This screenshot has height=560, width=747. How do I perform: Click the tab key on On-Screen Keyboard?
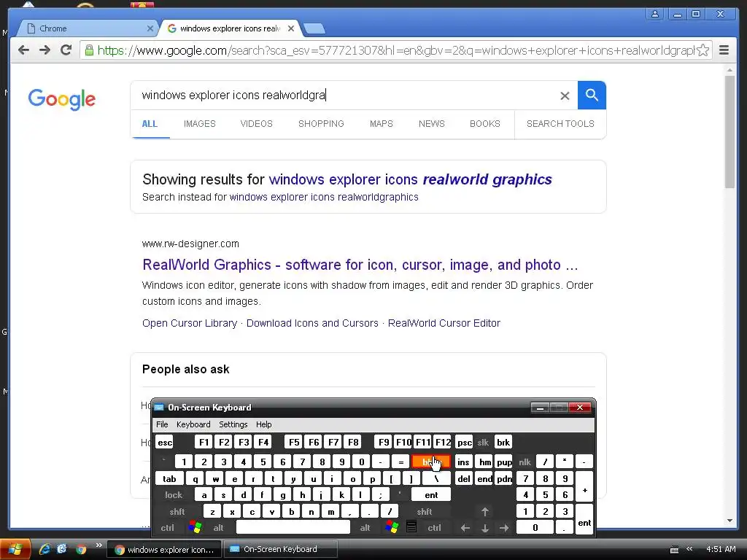click(x=169, y=479)
